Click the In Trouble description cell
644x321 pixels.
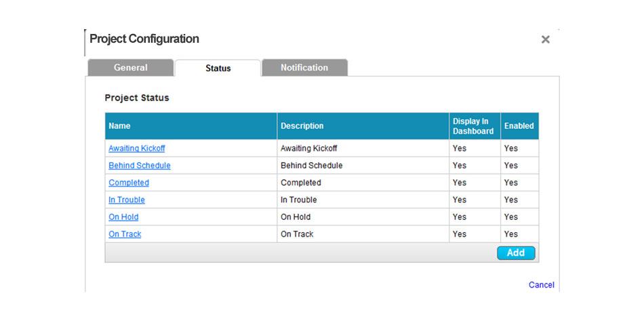click(363, 200)
